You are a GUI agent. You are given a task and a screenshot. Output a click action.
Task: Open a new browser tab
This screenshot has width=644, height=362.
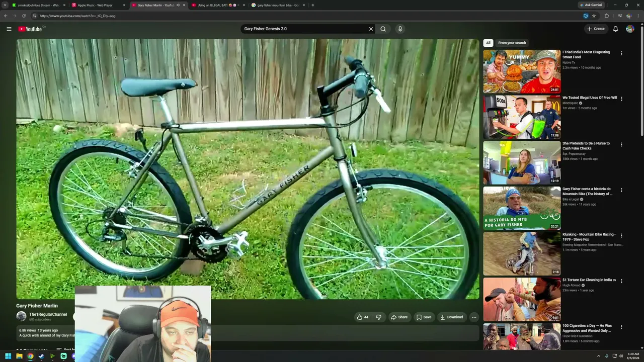313,5
